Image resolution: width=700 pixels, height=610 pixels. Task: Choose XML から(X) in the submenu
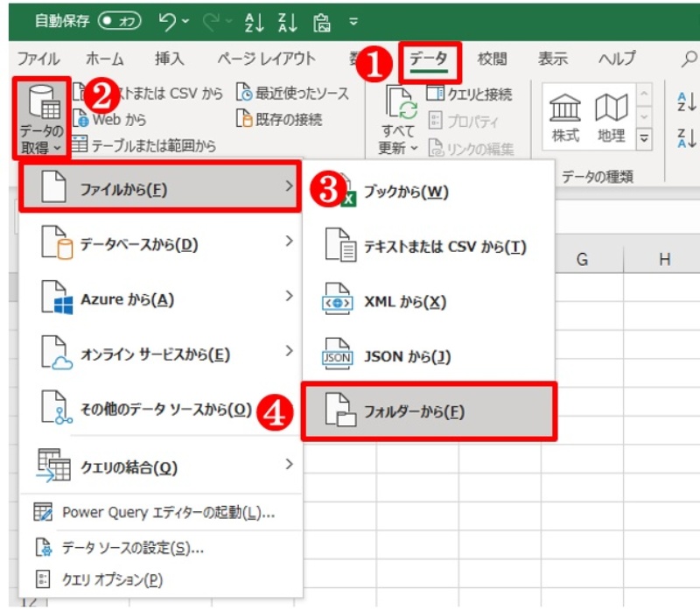429,301
